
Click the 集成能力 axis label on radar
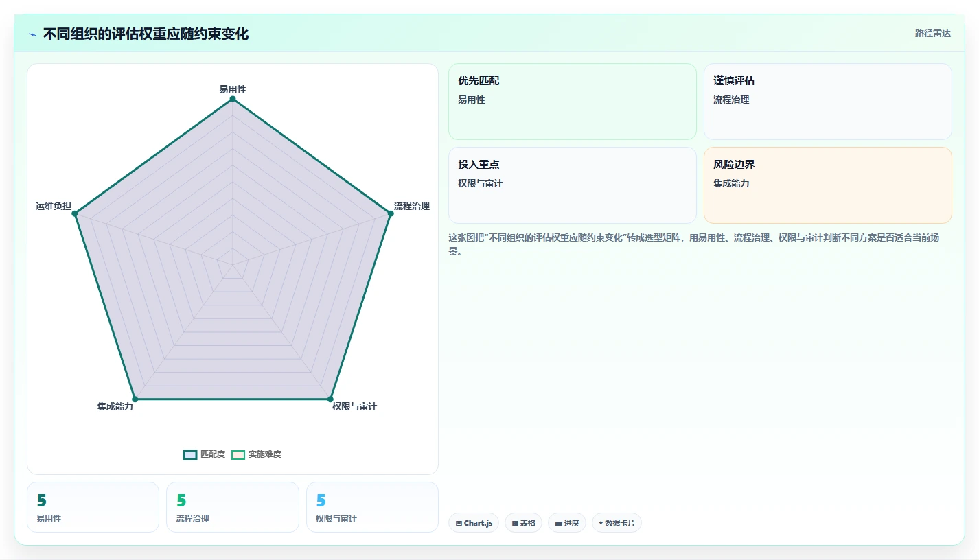(x=115, y=406)
